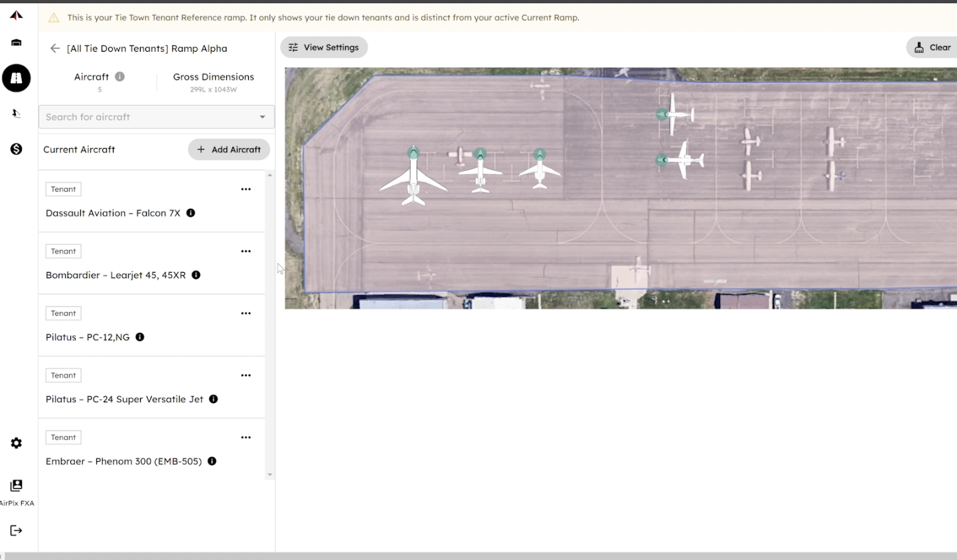Open AirPlx FXA library icon
This screenshot has width=957, height=560.
(x=17, y=486)
